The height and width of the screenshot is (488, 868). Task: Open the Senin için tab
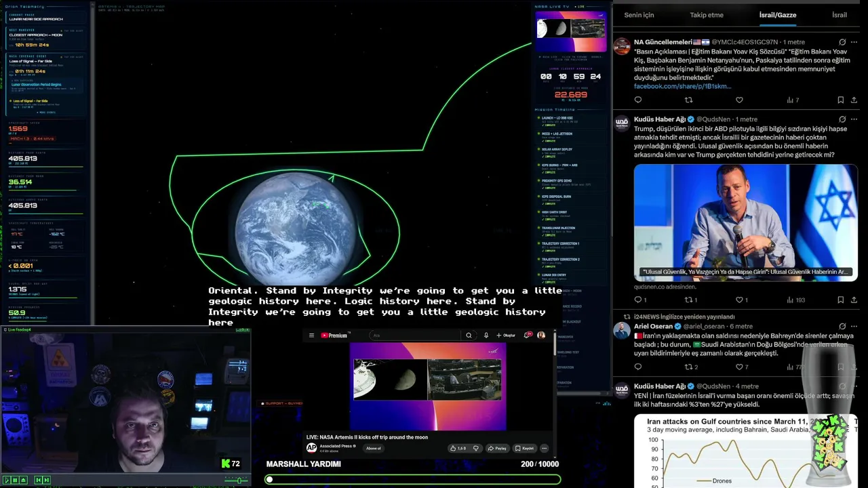coord(639,15)
